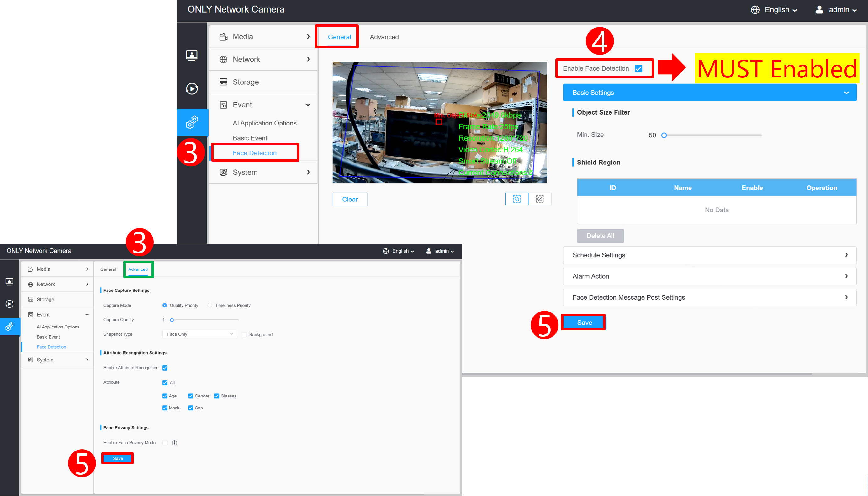Click Event icon in lower window menu
The height and width of the screenshot is (496, 868).
click(30, 314)
